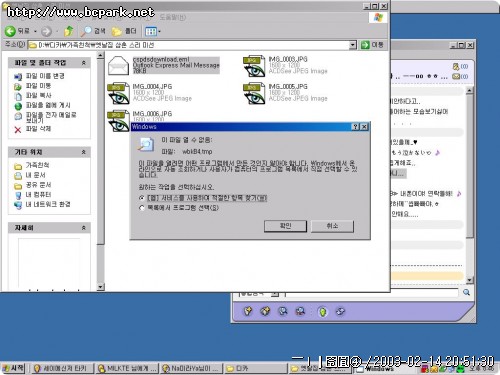Click the help question mark in Windows dialog
500x375 pixels.
[x=356, y=127]
